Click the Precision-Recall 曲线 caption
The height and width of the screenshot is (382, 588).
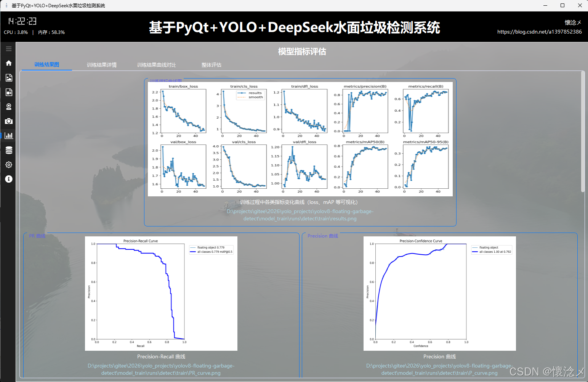coord(161,357)
